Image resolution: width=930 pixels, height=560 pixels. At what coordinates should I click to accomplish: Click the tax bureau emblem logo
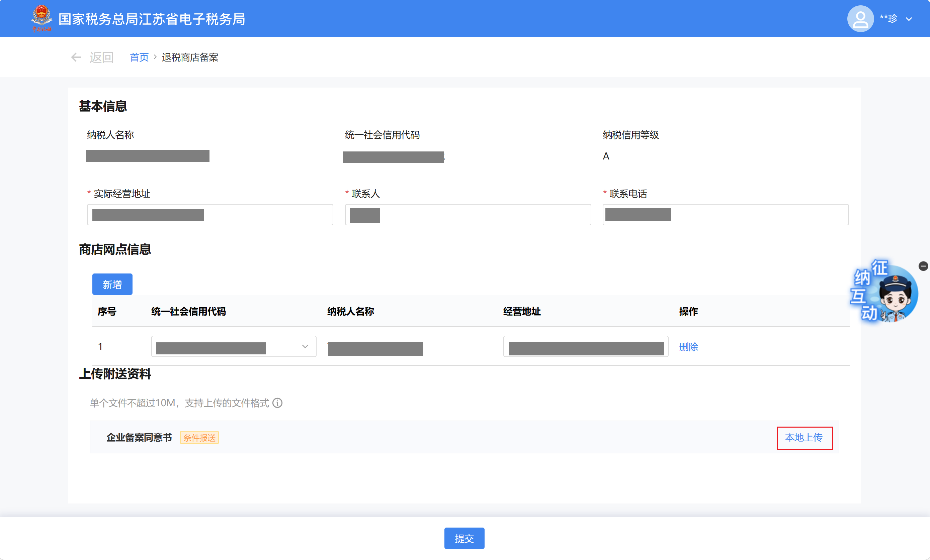[x=41, y=18]
